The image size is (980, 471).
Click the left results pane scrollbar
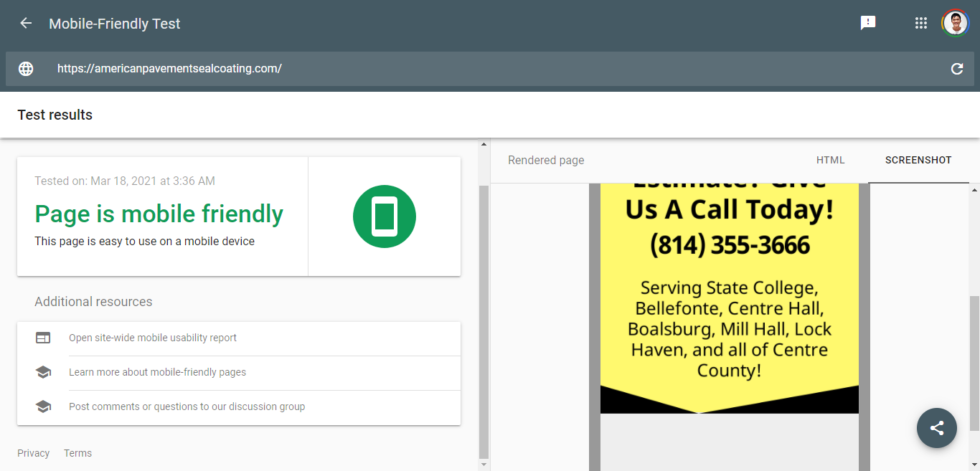[484, 321]
